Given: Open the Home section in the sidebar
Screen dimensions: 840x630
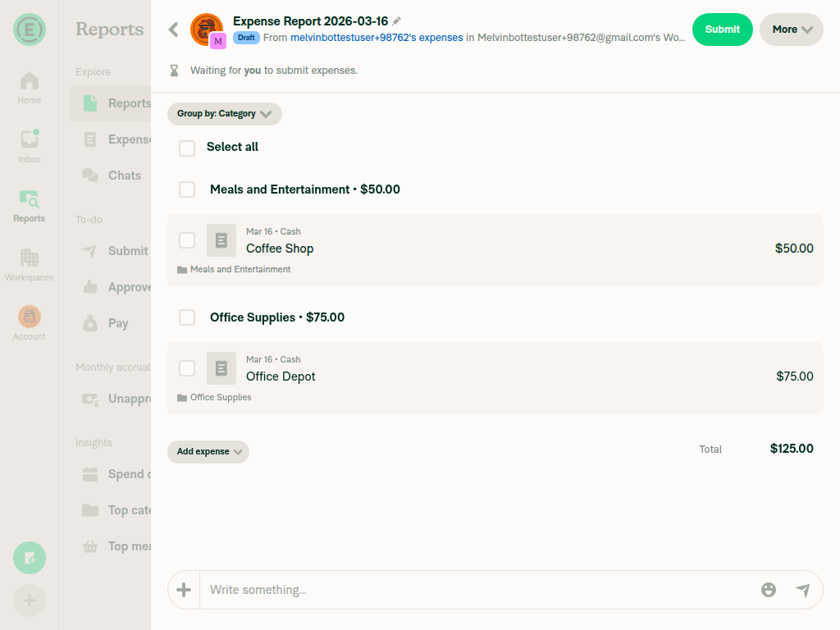Looking at the screenshot, I should [29, 86].
